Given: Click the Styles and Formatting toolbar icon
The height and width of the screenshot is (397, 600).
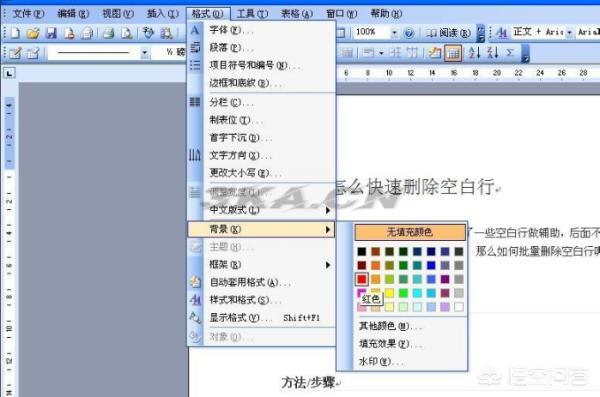Looking at the screenshot, I should tap(501, 33).
